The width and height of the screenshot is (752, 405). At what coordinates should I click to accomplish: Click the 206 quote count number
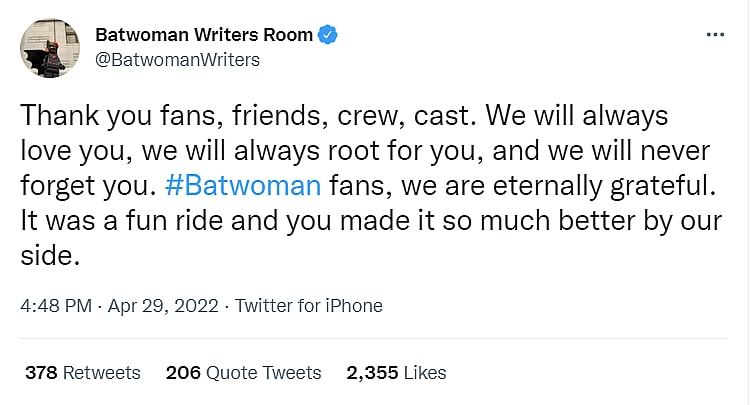183,373
